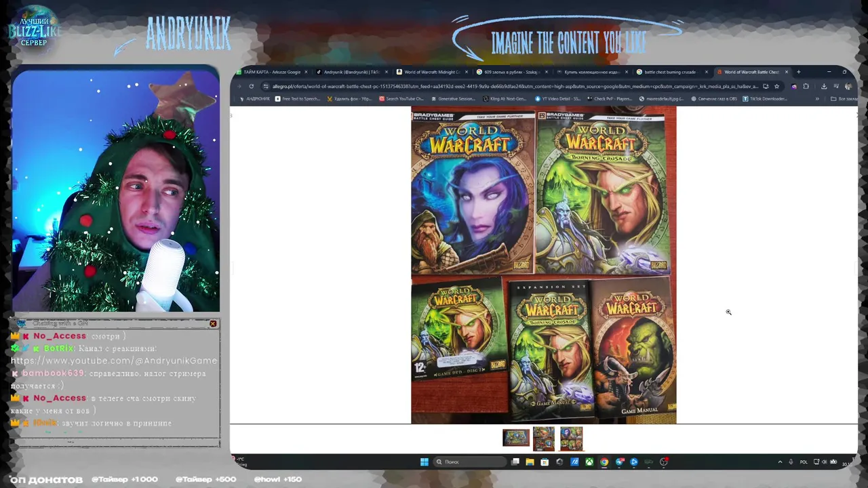Open Task View on the taskbar
This screenshot has height=488, width=868.
[515, 462]
